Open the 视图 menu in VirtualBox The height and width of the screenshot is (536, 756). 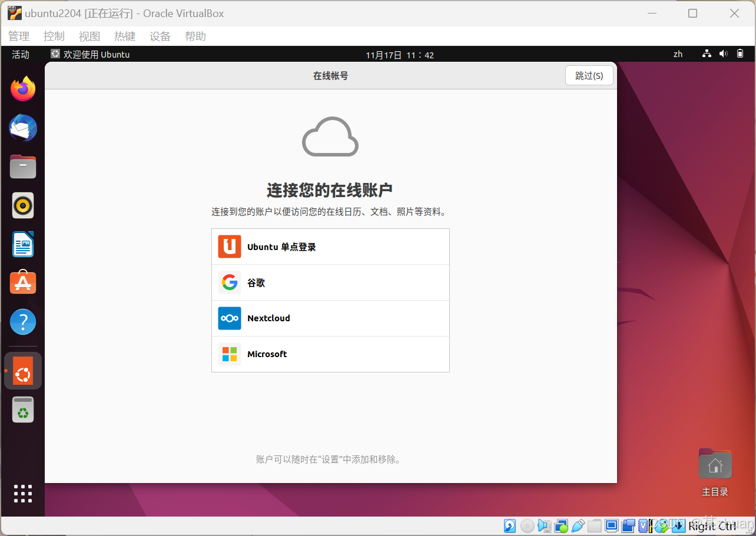click(89, 36)
